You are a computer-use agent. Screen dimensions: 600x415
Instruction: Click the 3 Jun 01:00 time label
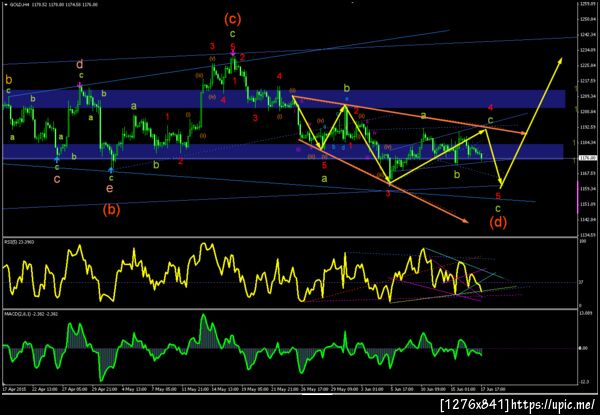click(x=373, y=389)
